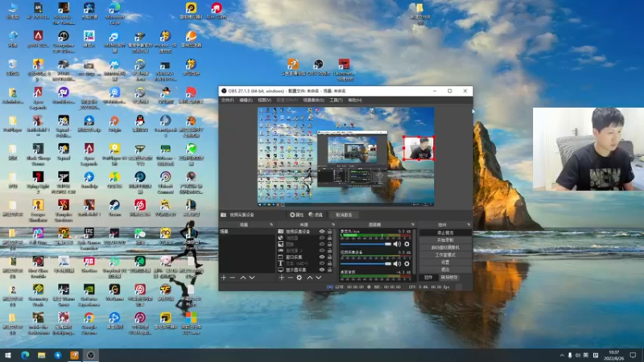Move selected source down in Sources list

(x=318, y=278)
